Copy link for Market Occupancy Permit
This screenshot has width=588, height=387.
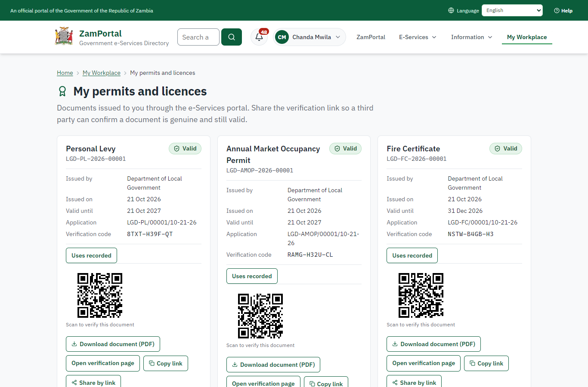click(x=326, y=382)
